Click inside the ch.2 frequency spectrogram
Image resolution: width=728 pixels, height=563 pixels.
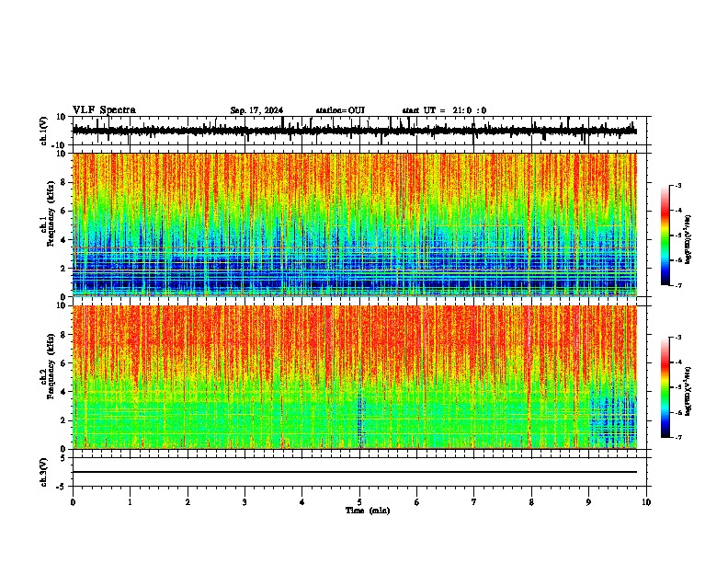click(355, 377)
